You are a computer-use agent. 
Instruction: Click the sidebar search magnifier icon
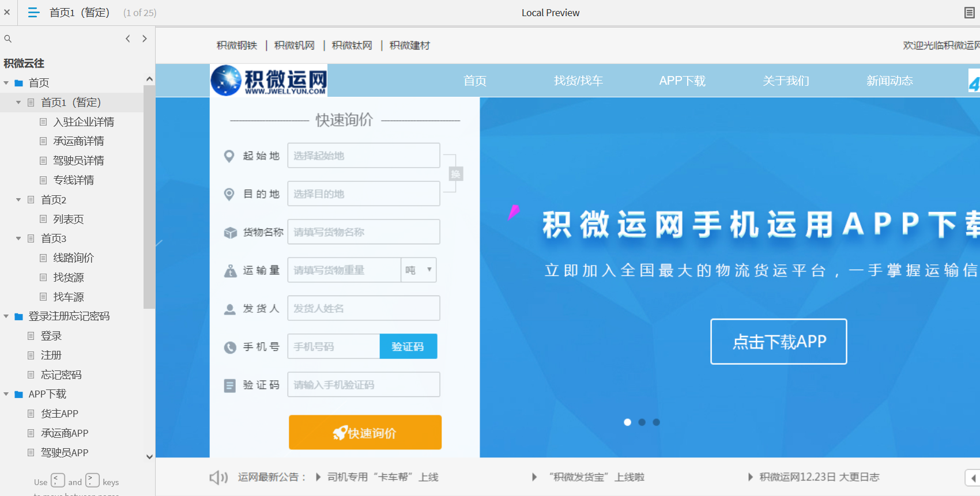[8, 39]
